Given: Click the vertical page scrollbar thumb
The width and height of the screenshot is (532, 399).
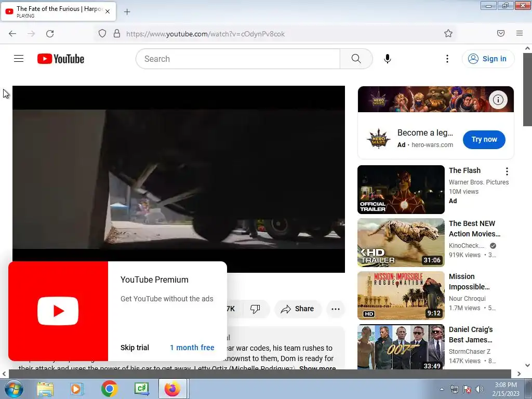Looking at the screenshot, I should [528, 89].
